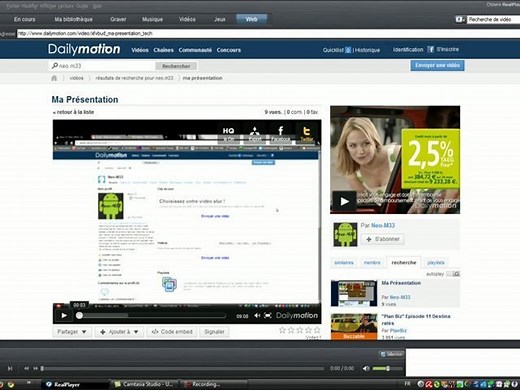Play the advertisement video

(344, 201)
